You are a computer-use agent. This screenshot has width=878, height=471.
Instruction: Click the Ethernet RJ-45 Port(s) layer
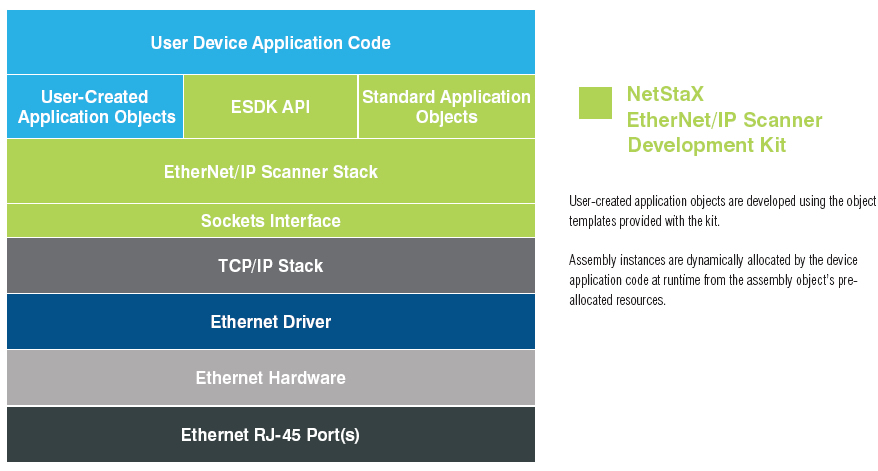(270, 435)
